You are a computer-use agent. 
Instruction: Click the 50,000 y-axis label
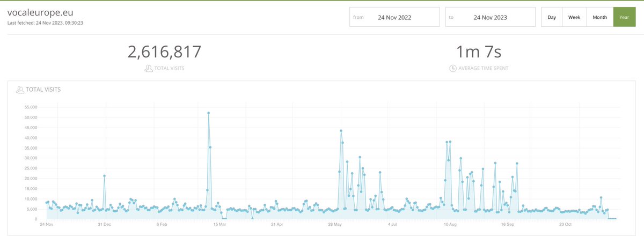tap(30, 117)
